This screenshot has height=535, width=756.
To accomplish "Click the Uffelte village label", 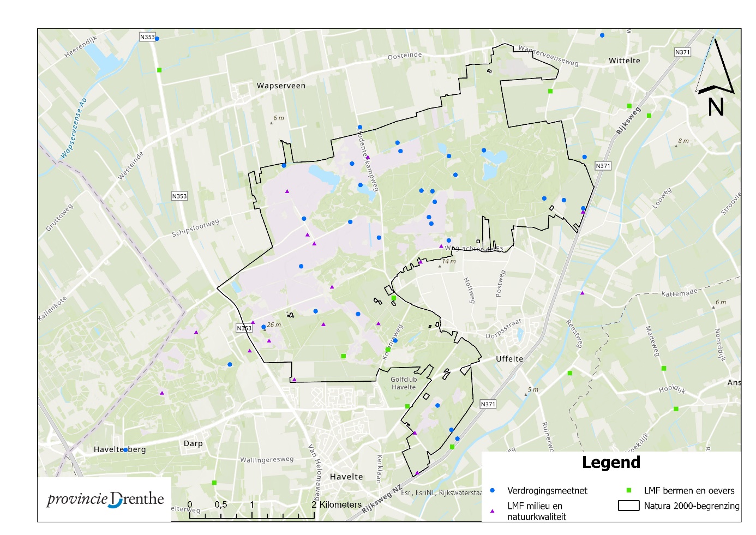I will point(509,359).
